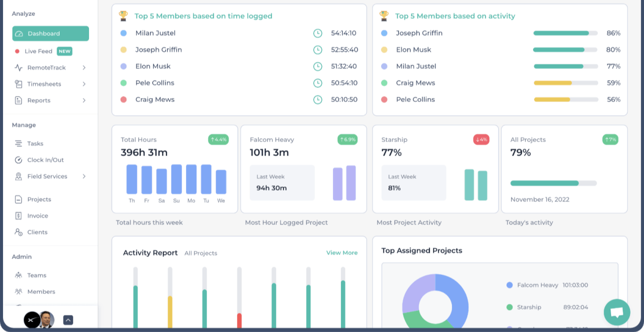Click the Clock In/Out icon
Image resolution: width=644 pixels, height=332 pixels.
[18, 160]
